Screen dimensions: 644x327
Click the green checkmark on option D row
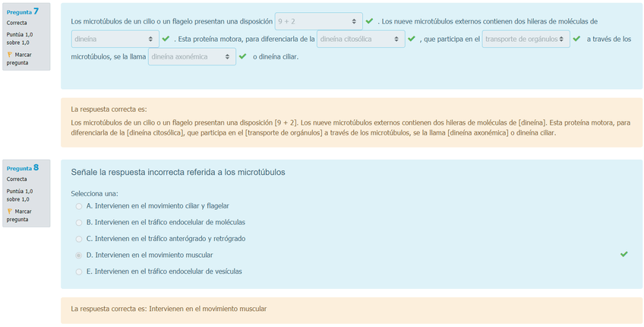coord(623,254)
